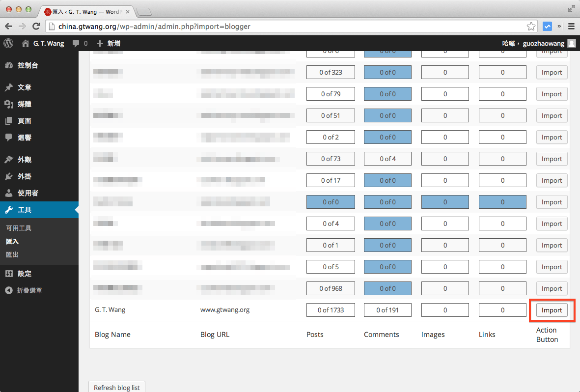Open the 匯出 export submenu item
Image resolution: width=580 pixels, height=392 pixels.
point(18,254)
